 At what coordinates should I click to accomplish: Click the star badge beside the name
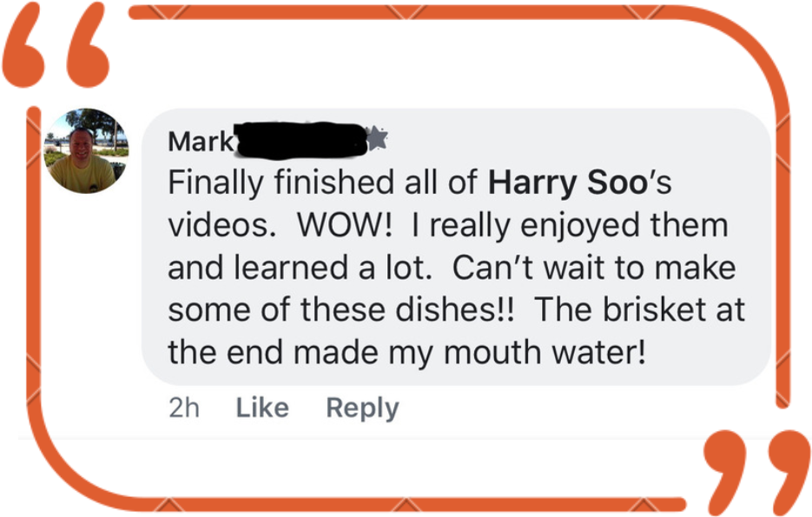click(376, 138)
